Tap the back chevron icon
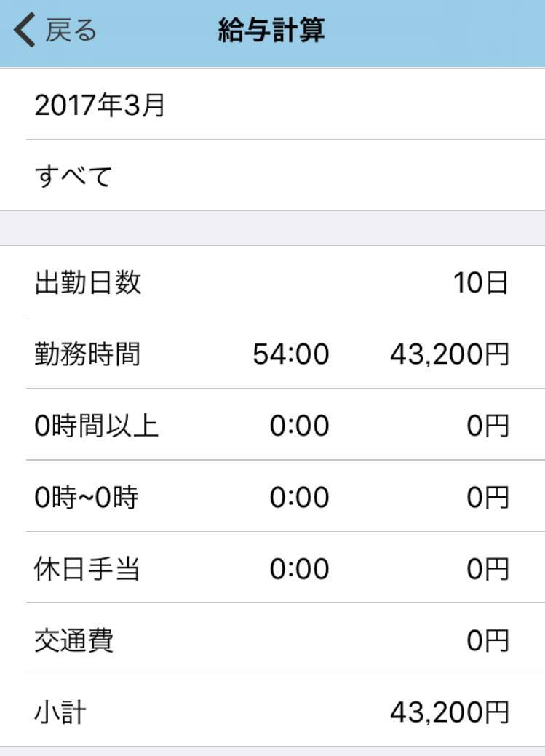This screenshot has height=756, width=545. [25, 30]
